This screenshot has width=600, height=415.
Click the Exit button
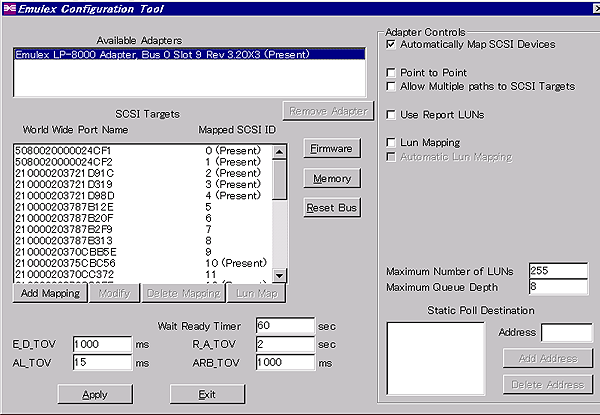[x=207, y=394]
